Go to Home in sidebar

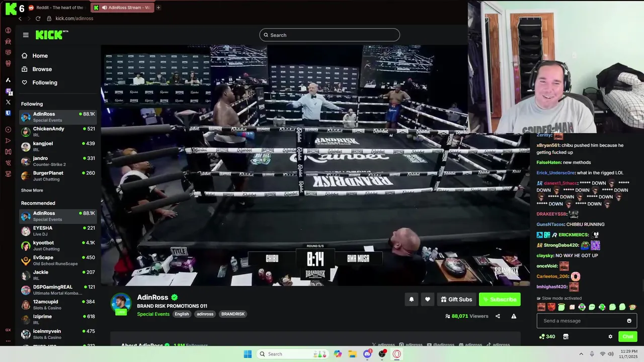[x=35, y=56]
